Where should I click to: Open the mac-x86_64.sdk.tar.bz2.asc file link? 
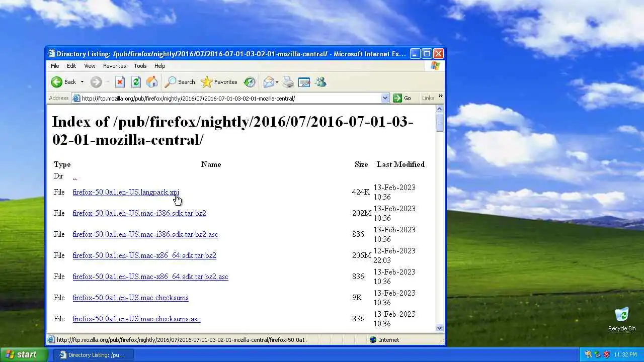pyautogui.click(x=150, y=277)
